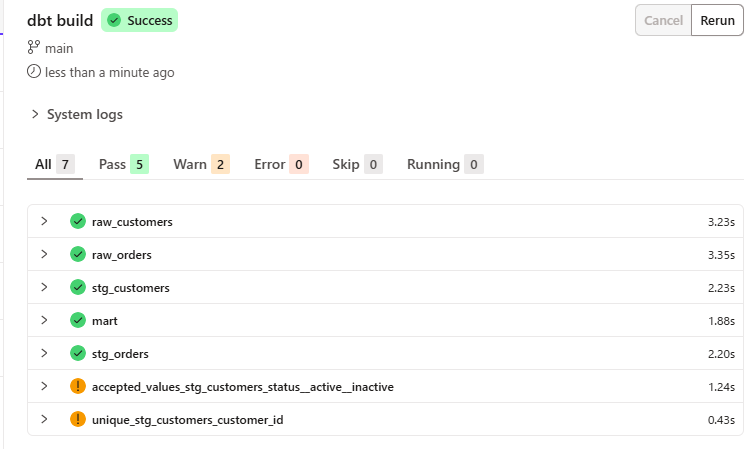Click the green check icon beside raw_customers
755x449 pixels.
pyautogui.click(x=78, y=221)
